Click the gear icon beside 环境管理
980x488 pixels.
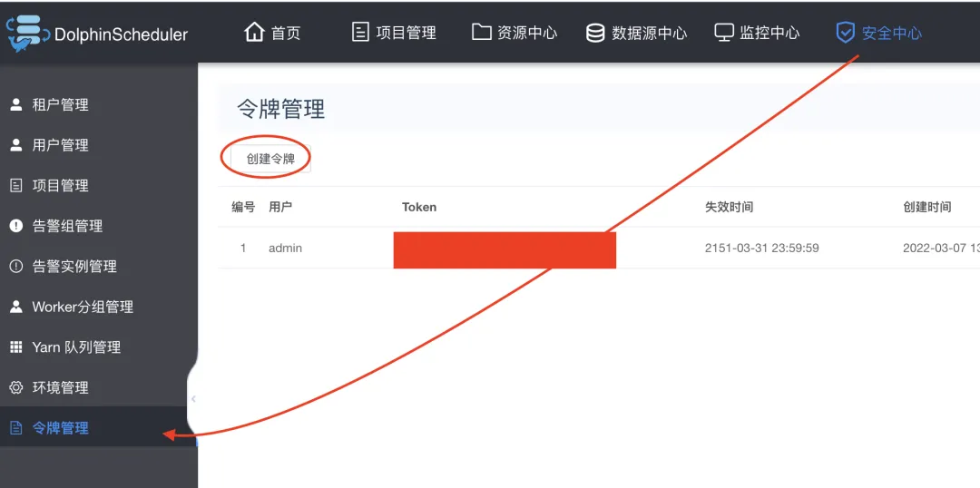click(16, 387)
